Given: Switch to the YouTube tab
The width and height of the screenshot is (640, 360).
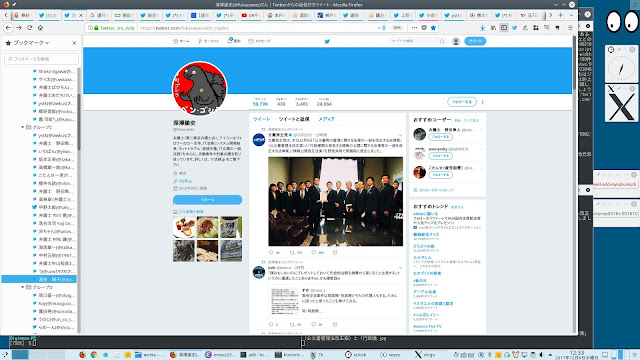Looking at the screenshot, I should point(251,15).
